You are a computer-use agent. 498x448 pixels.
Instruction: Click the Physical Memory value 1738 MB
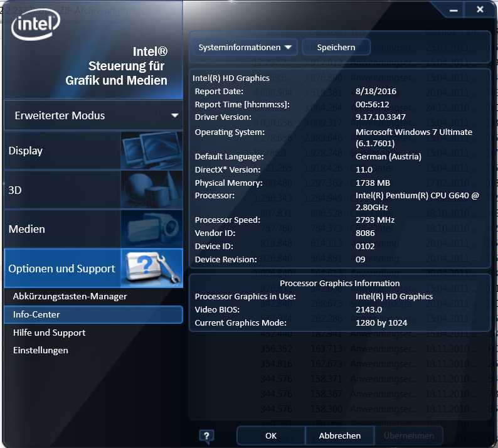[373, 183]
